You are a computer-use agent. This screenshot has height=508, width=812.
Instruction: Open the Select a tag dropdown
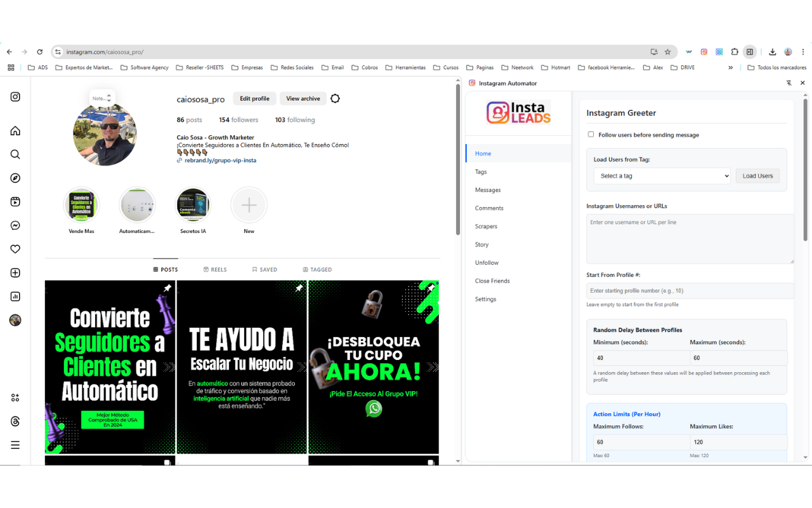[x=662, y=175]
